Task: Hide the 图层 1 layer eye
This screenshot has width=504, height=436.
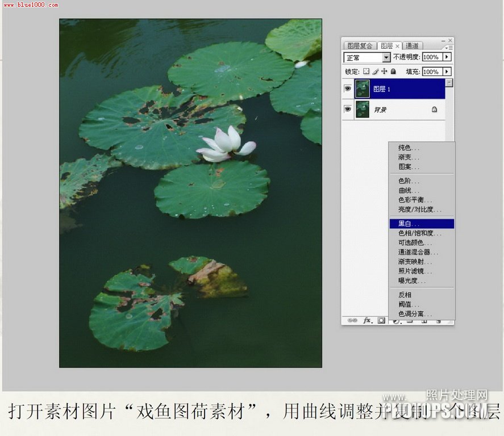Action: [348, 89]
